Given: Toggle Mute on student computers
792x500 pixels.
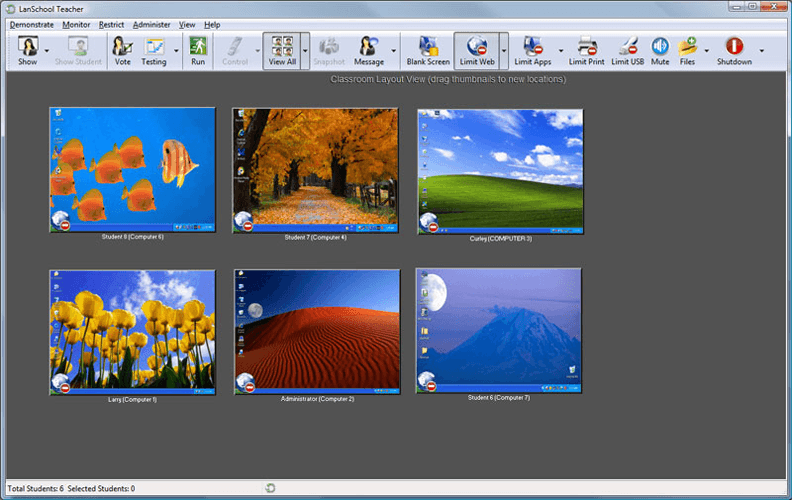Looking at the screenshot, I should click(x=660, y=48).
